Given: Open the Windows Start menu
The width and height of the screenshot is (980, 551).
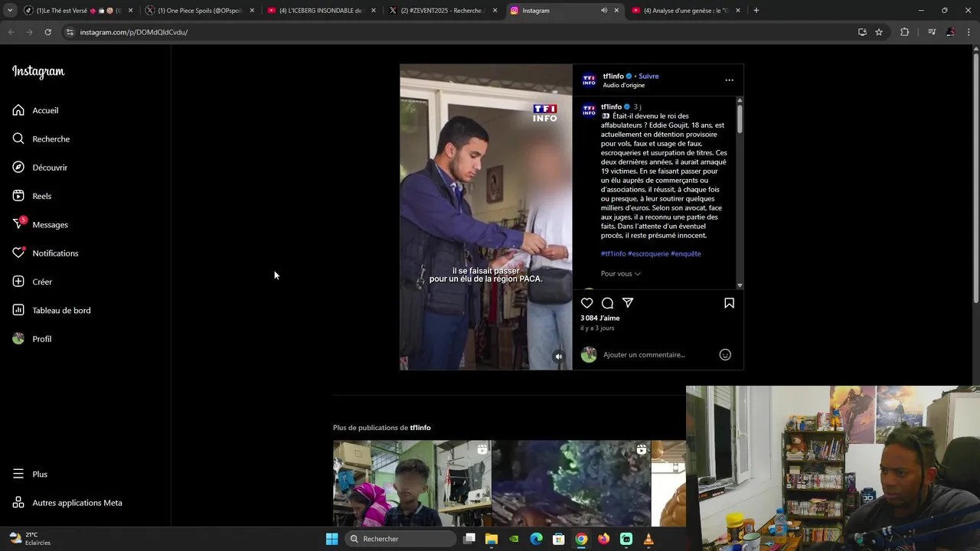Looking at the screenshot, I should (332, 539).
